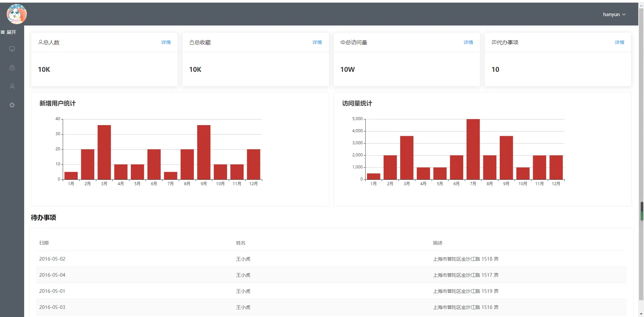Click address 上海市普陀区金沙江路 1516 弄
This screenshot has width=644, height=317.
(466, 307)
